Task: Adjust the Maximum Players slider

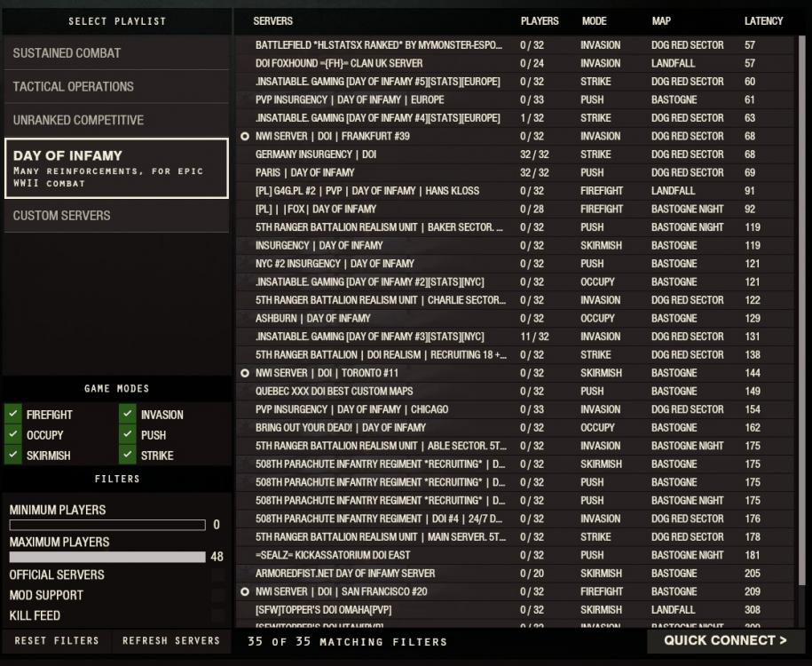Action: click(x=107, y=557)
